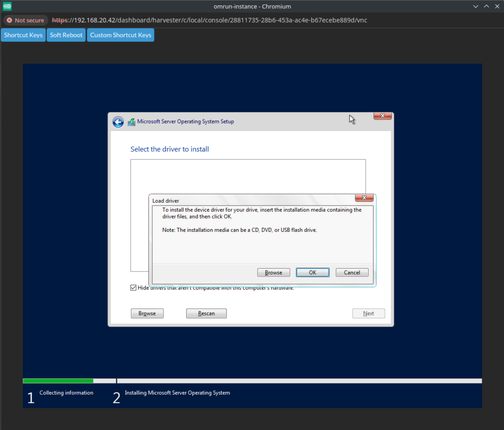Click 'Collecting information' step label

point(66,393)
